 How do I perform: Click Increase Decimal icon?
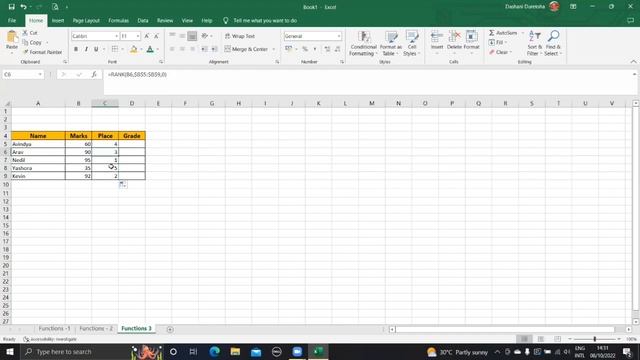click(327, 49)
